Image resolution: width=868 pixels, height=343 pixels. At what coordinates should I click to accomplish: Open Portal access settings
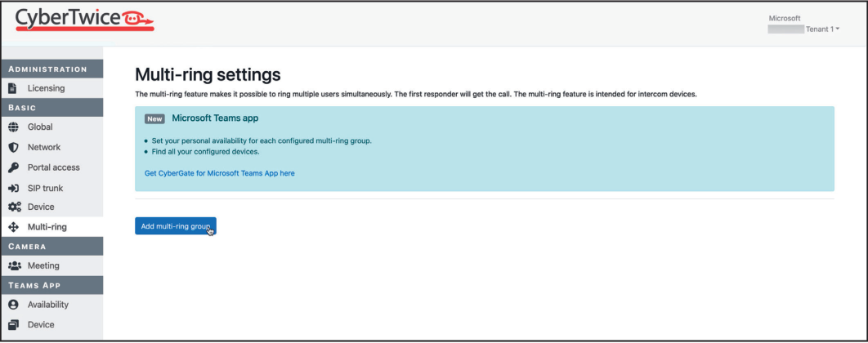click(x=52, y=167)
